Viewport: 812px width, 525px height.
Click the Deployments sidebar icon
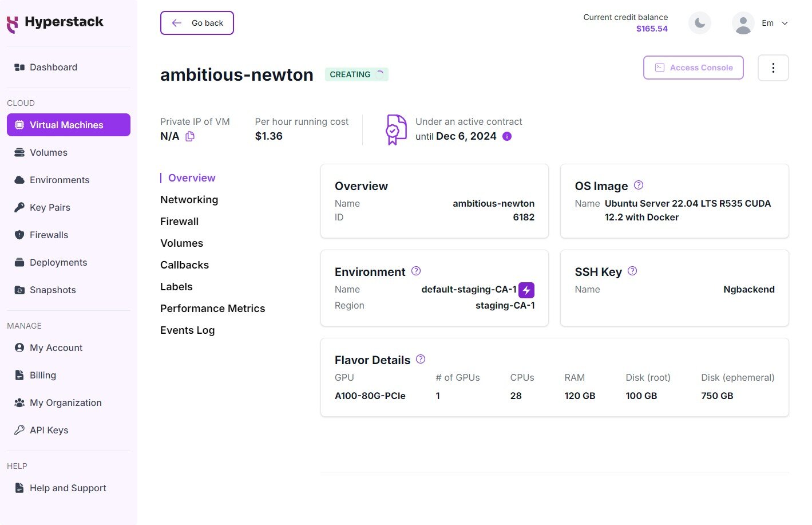tap(19, 262)
